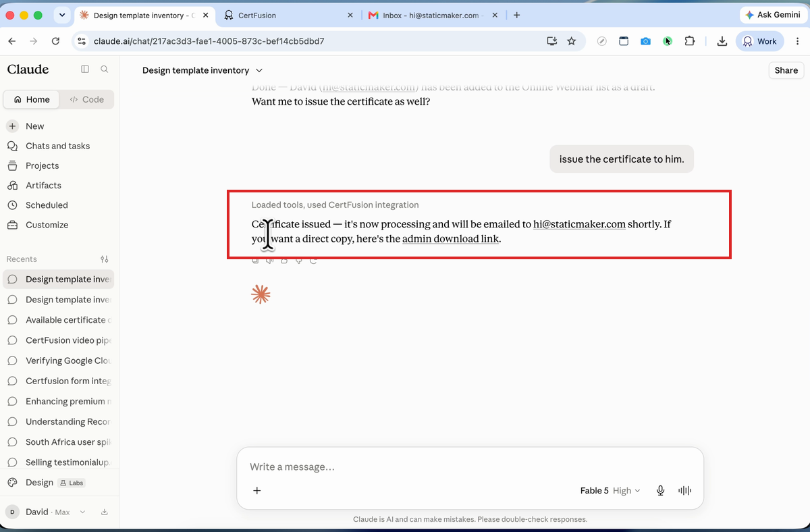
Task: Click the download icon beside David Max
Action: [x=105, y=512]
